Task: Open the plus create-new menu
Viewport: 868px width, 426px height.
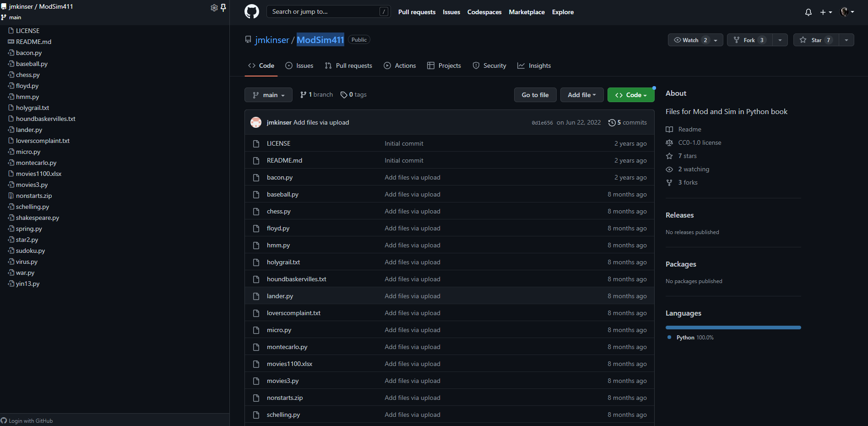Action: 826,12
